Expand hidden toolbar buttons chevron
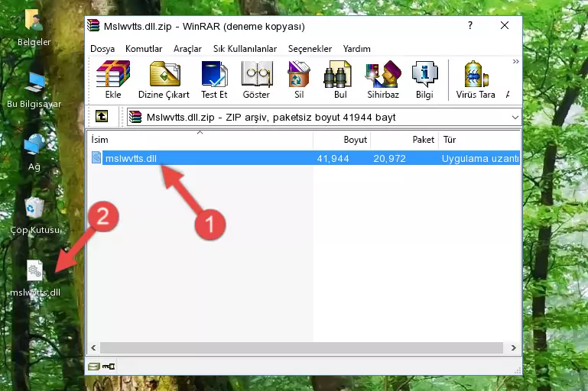 (x=516, y=61)
